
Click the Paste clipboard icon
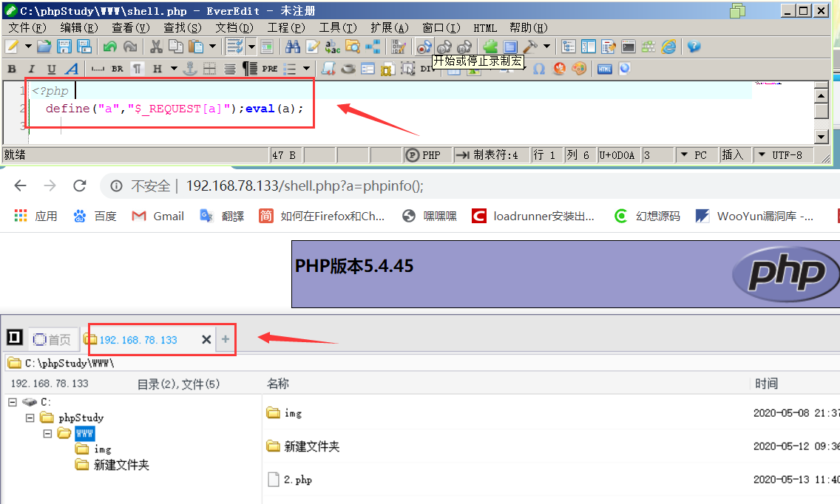click(196, 47)
